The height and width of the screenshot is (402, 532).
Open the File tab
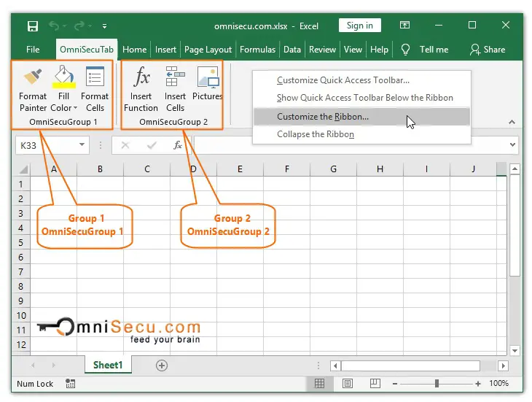(x=33, y=50)
